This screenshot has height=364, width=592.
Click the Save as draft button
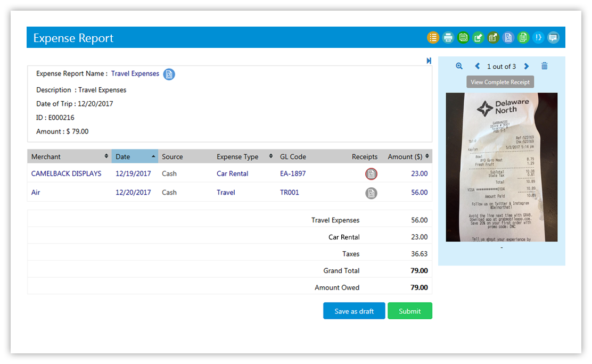pos(354,311)
